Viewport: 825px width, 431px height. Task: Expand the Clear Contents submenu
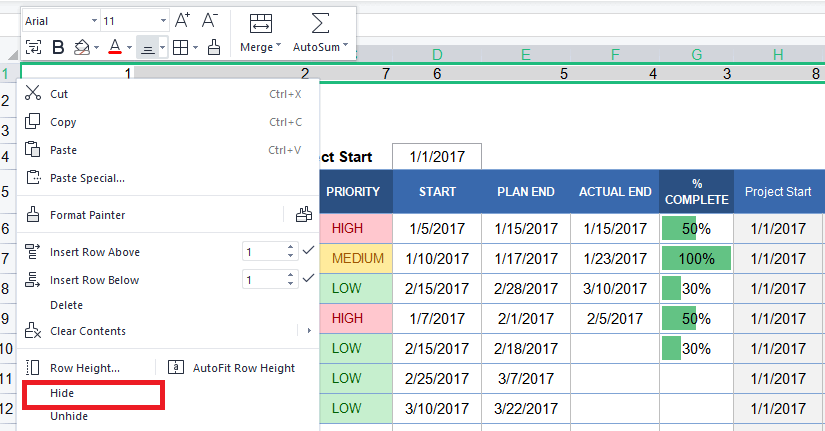pos(297,331)
